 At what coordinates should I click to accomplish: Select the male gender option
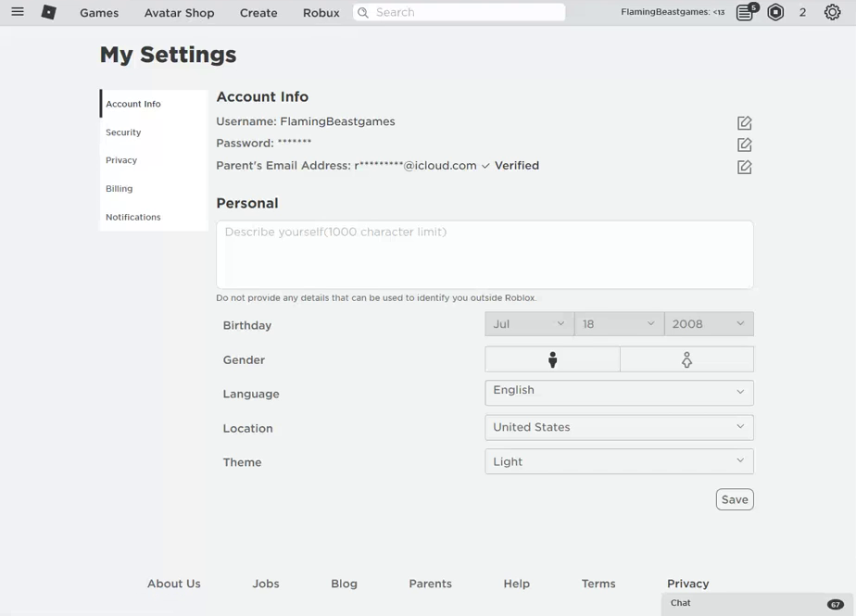tap(552, 359)
